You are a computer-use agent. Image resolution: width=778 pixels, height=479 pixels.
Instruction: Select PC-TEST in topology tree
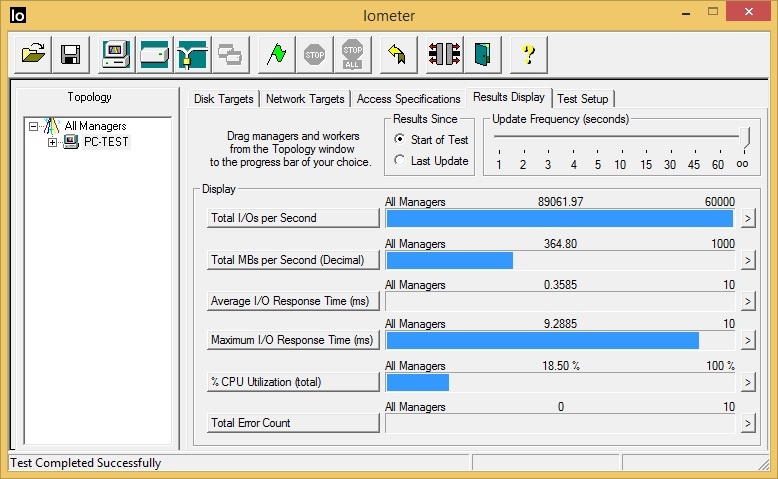pyautogui.click(x=106, y=142)
